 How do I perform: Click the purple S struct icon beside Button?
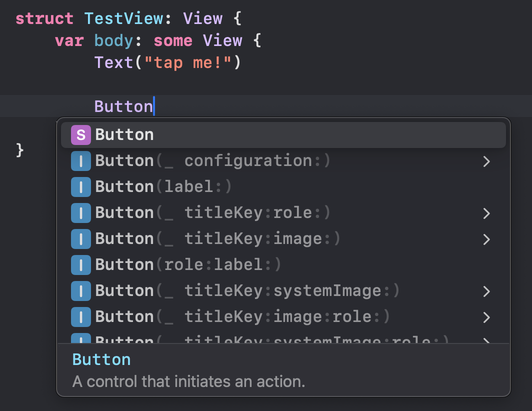(x=80, y=134)
